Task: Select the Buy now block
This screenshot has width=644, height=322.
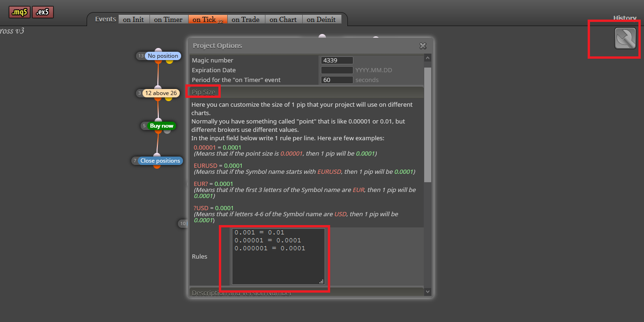Action: 162,126
